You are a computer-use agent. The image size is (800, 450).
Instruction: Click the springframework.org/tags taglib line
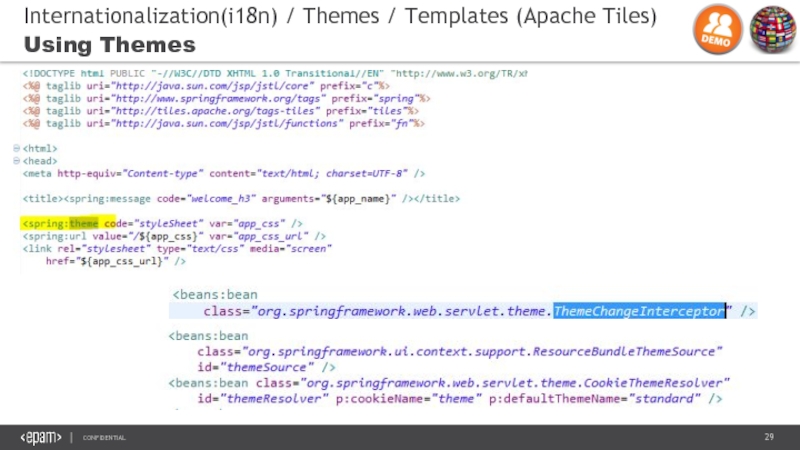(227, 98)
